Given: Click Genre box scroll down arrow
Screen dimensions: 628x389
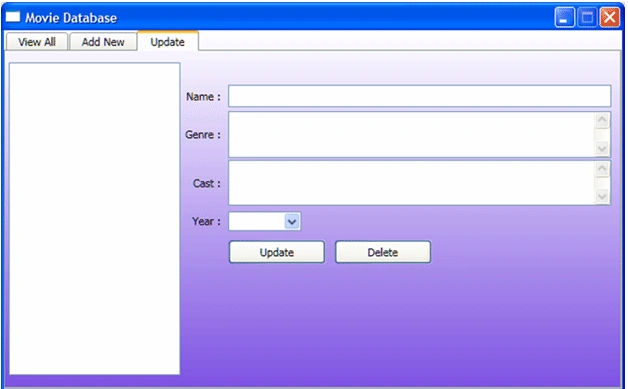Looking at the screenshot, I should pyautogui.click(x=602, y=149).
